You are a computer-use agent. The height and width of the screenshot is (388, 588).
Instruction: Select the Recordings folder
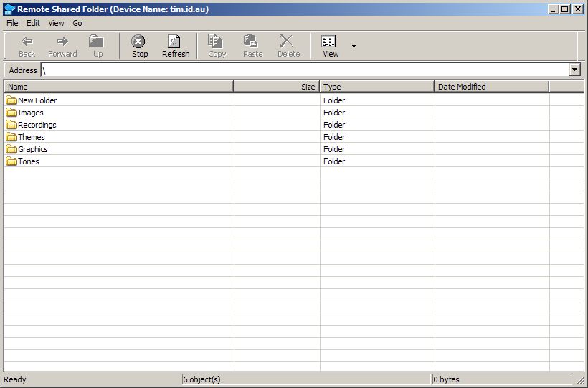pyautogui.click(x=37, y=125)
